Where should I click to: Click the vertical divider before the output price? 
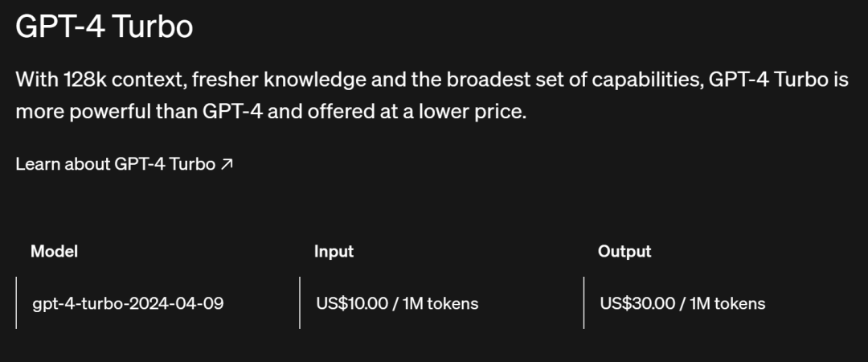click(x=584, y=302)
